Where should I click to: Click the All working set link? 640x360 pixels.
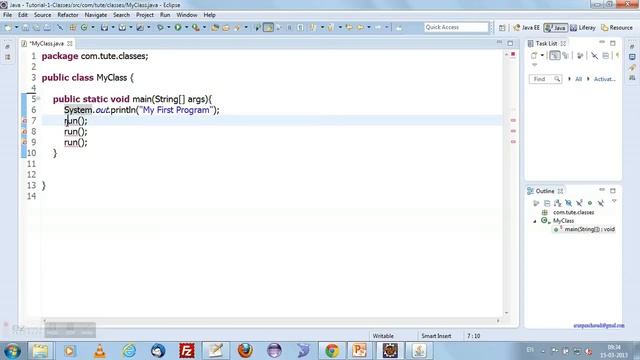point(578,79)
